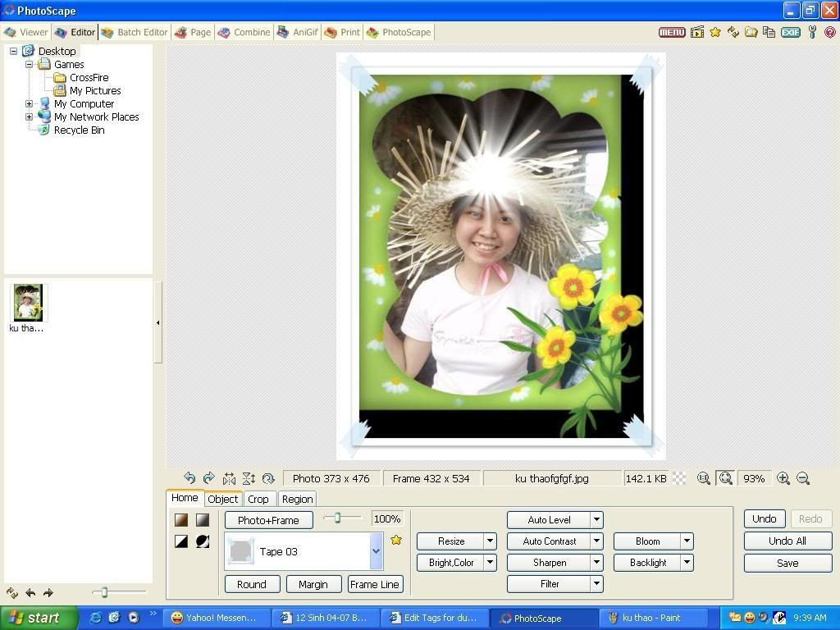
Task: Open the Filter dropdown arrow
Action: tap(596, 584)
